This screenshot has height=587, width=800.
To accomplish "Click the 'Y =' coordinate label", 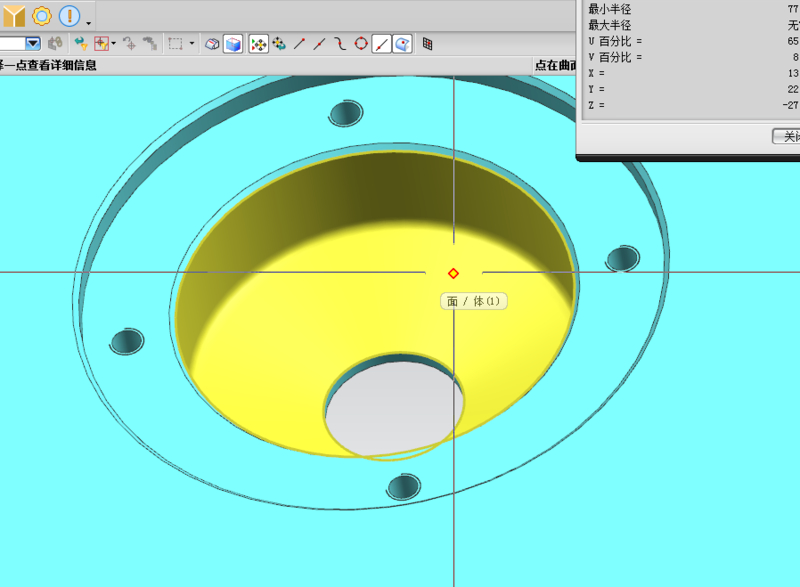I will point(596,89).
